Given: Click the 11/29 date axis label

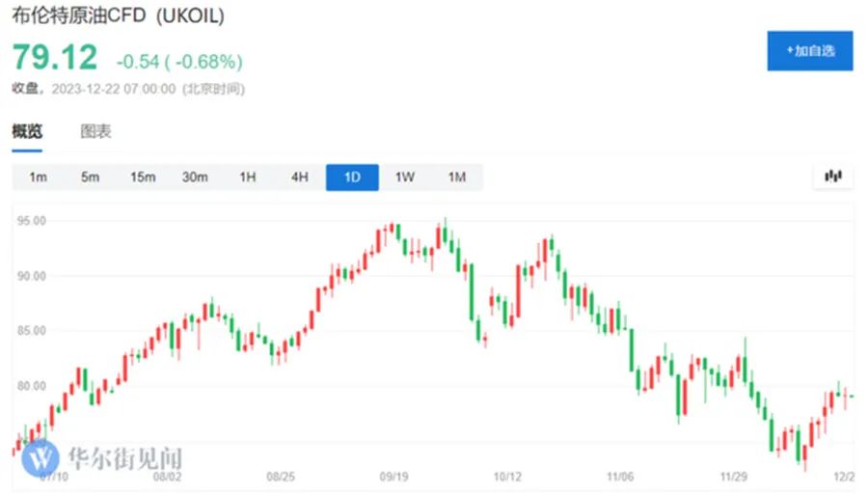Looking at the screenshot, I should pyautogui.click(x=734, y=477).
